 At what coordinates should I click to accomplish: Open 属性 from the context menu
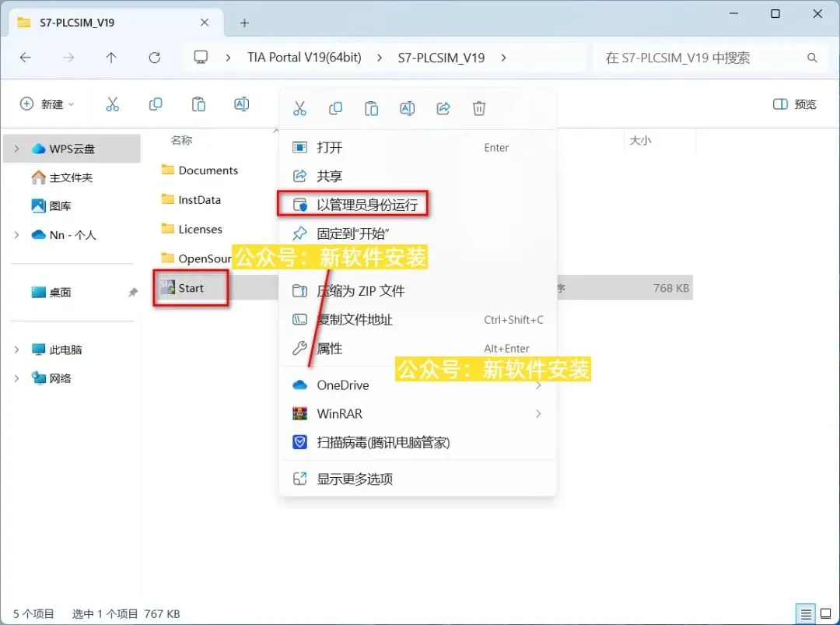point(418,349)
